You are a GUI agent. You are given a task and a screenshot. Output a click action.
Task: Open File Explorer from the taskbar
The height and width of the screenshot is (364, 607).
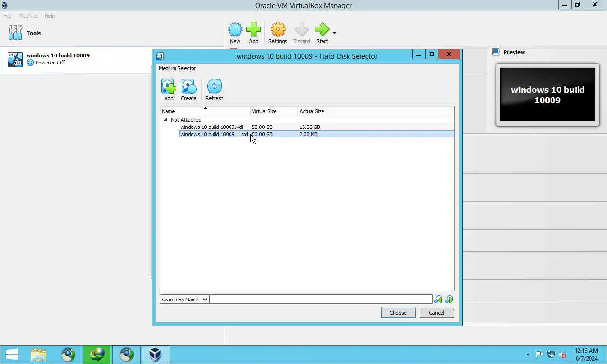coord(38,355)
